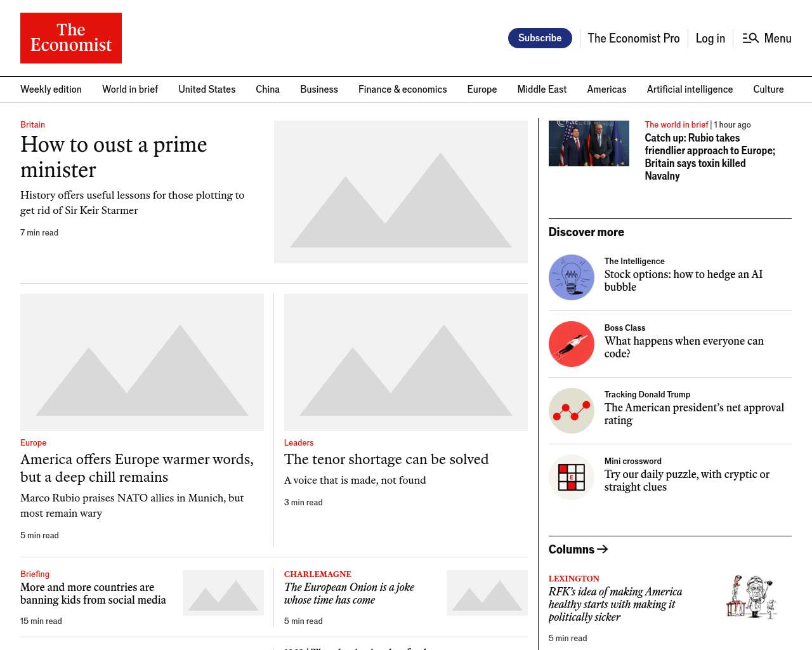812x650 pixels.
Task: Click the Boss Class swimmer icon
Action: 571,344
